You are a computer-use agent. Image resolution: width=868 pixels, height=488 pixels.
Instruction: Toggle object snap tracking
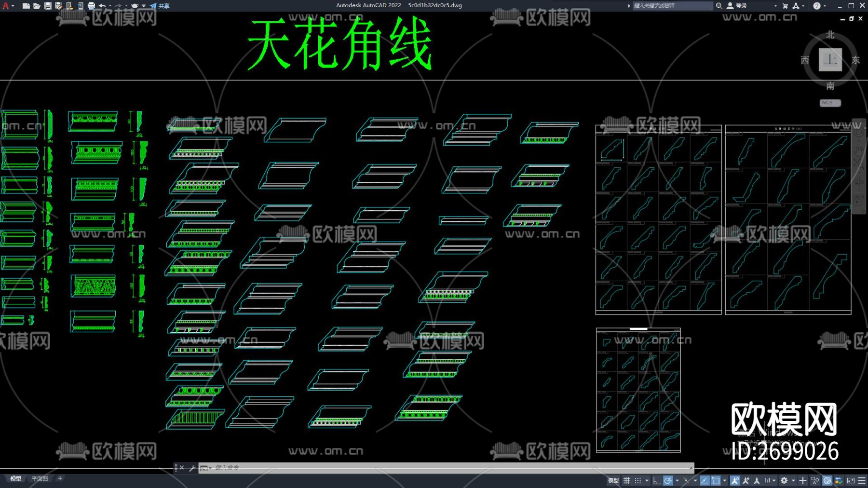click(705, 480)
